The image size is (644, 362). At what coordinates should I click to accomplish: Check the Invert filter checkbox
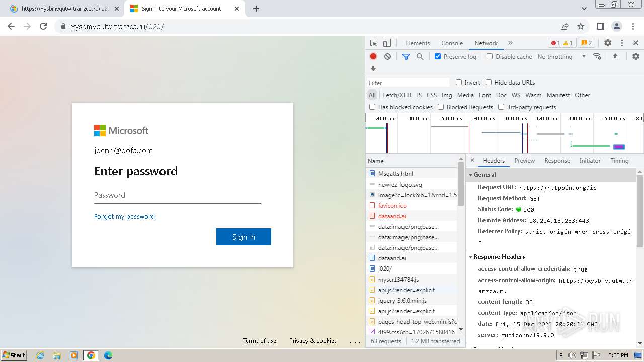[x=459, y=82]
